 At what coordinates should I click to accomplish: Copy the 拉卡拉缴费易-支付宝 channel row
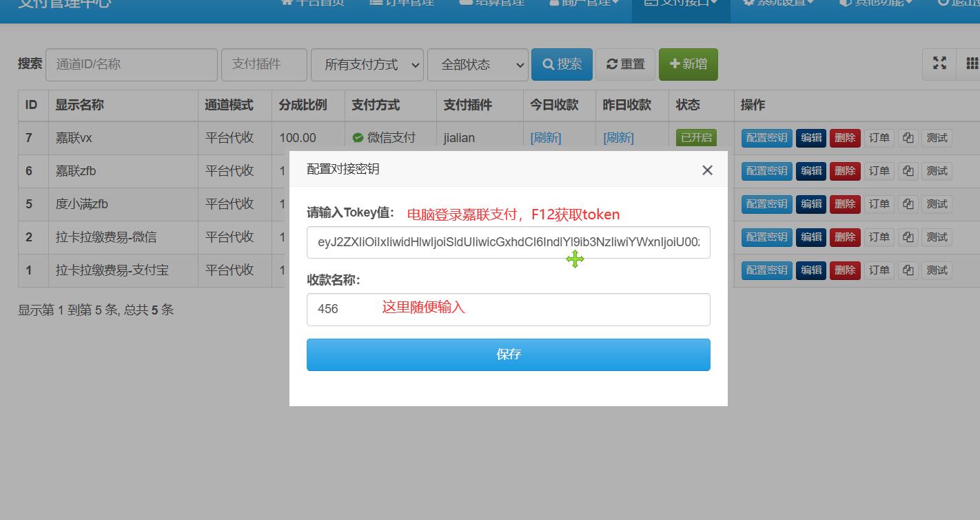pos(908,270)
